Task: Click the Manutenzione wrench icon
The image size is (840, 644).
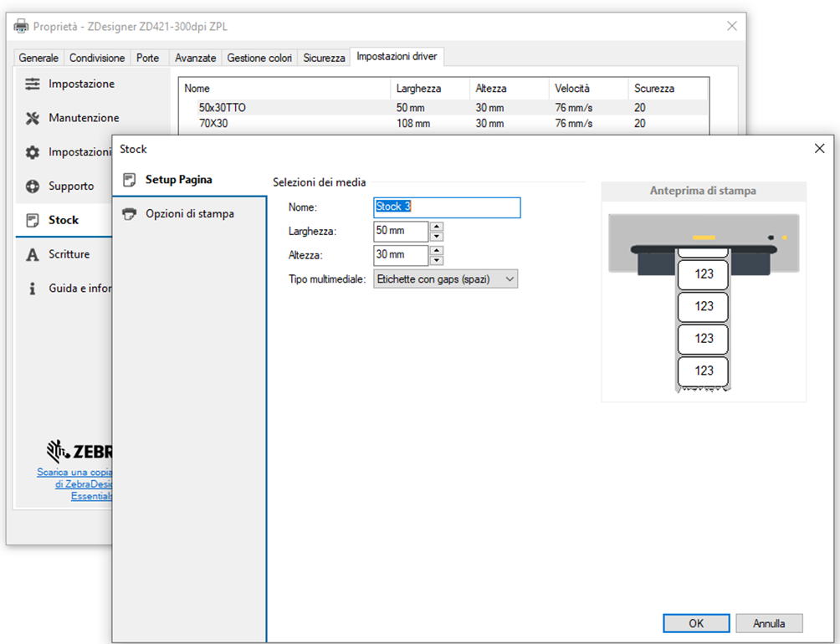Action: [x=33, y=118]
